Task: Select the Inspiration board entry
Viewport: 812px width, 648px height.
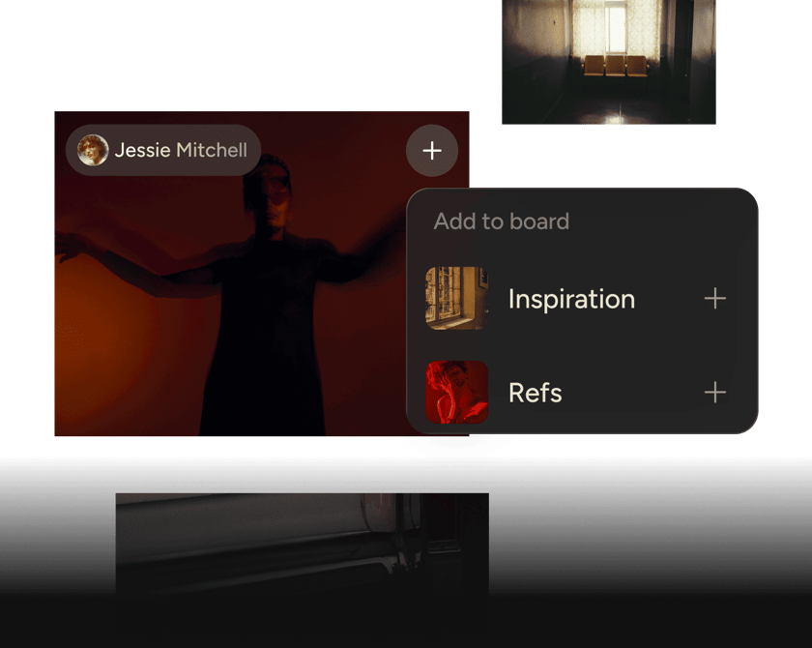Action: (582, 298)
